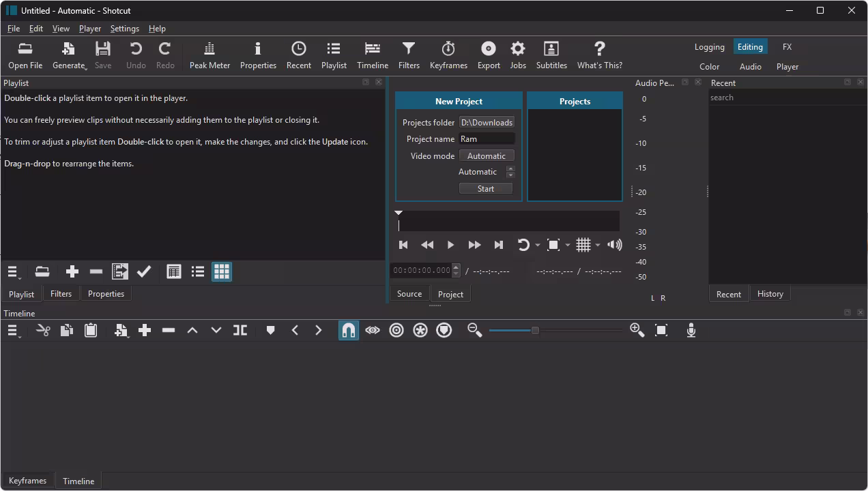Click the Timeline toolbar icon
The image size is (868, 491).
(373, 55)
